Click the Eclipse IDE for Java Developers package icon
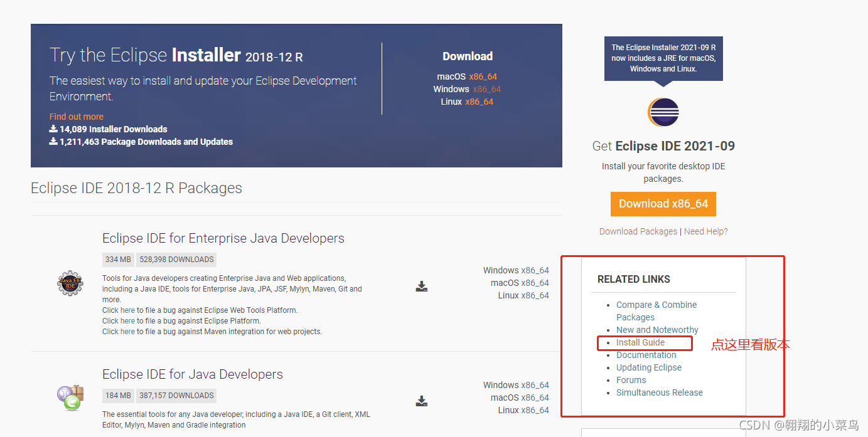This screenshot has height=437, width=868. tap(70, 396)
